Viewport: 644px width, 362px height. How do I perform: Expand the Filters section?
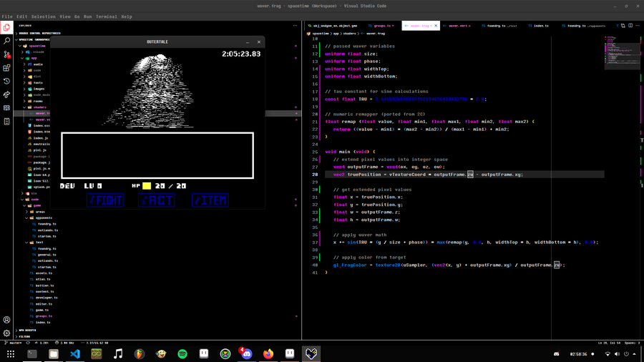click(24, 336)
